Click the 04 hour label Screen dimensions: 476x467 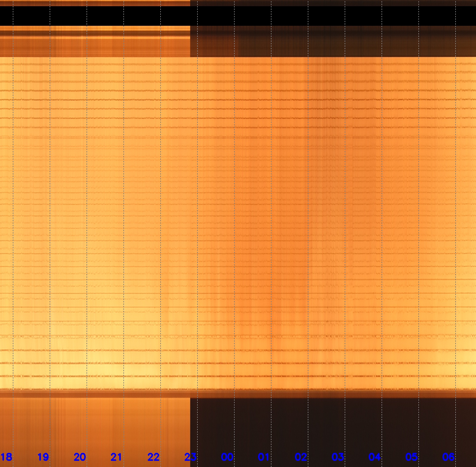(375, 457)
